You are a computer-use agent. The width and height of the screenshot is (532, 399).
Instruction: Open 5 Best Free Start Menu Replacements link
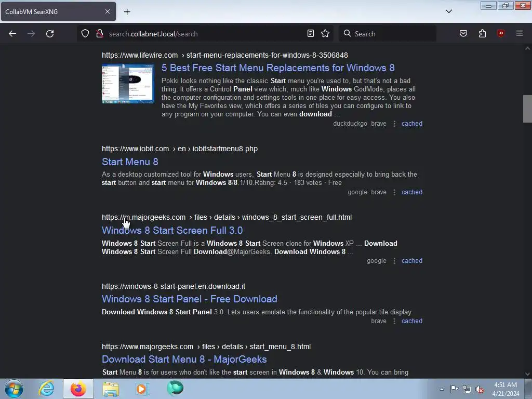point(278,68)
